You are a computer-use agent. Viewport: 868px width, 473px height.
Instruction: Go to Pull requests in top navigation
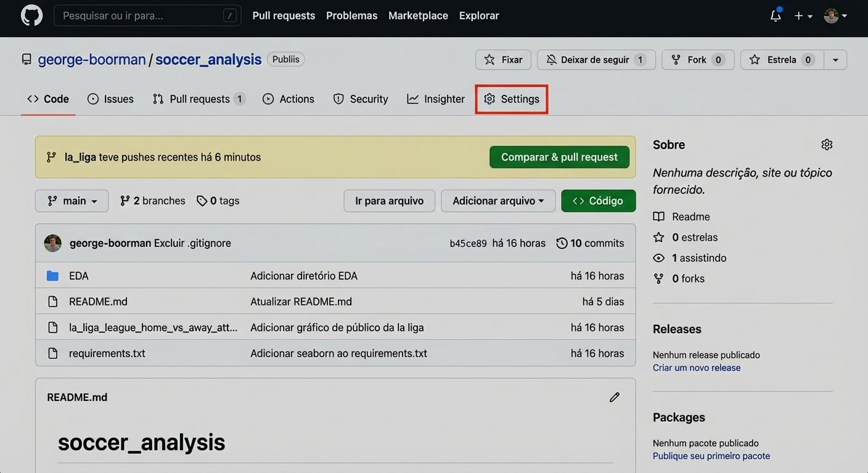coord(284,15)
